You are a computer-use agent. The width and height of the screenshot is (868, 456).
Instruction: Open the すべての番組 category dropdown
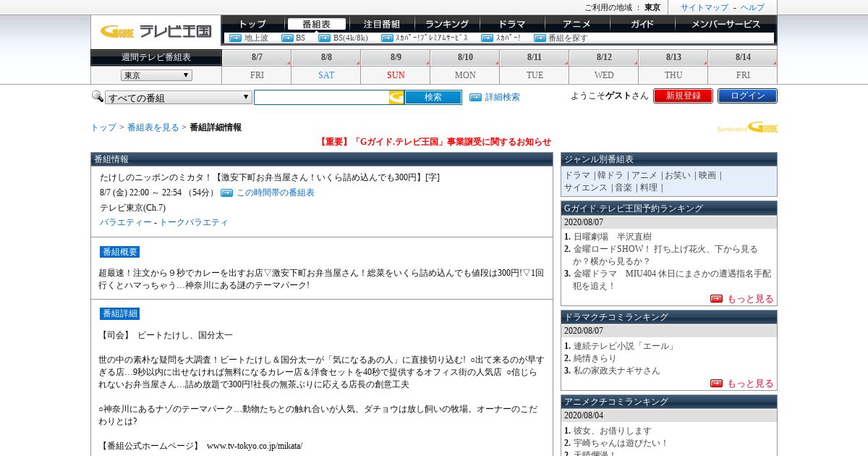click(179, 97)
